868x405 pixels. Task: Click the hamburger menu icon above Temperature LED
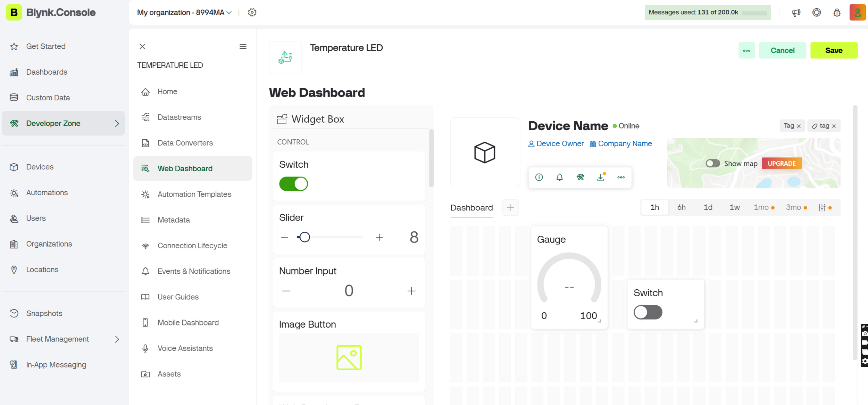click(243, 47)
